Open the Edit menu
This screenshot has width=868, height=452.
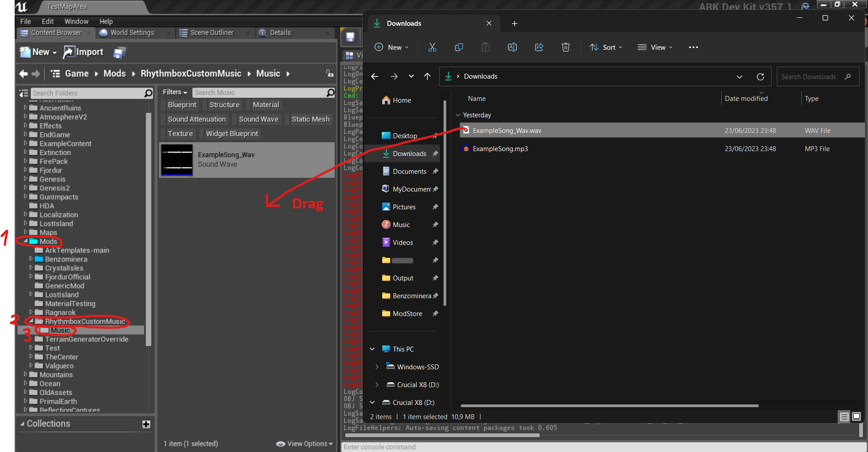point(48,21)
